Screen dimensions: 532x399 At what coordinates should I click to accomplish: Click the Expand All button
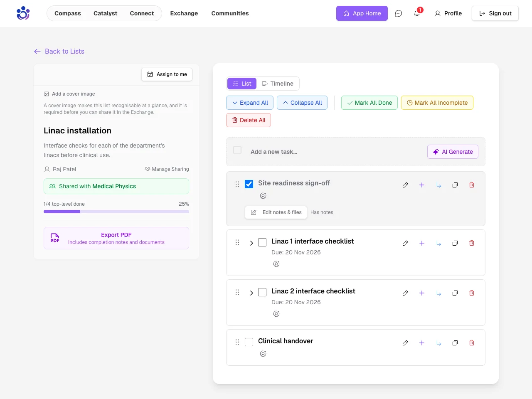[x=250, y=103]
